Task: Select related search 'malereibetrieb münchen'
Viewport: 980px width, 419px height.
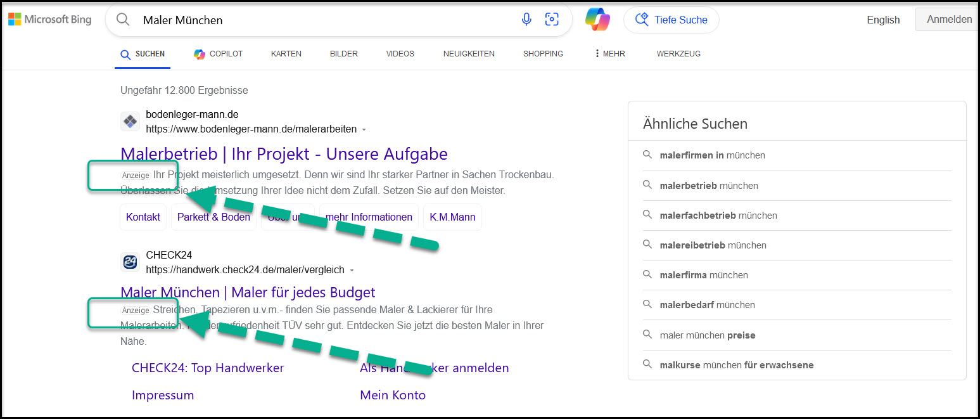Action: point(713,245)
